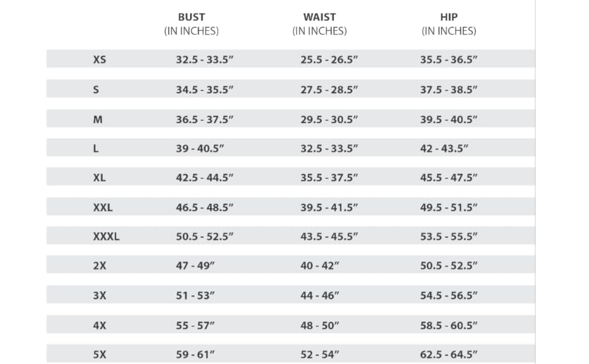The height and width of the screenshot is (364, 589).
Task: Select the 5X size row label
Action: click(100, 354)
